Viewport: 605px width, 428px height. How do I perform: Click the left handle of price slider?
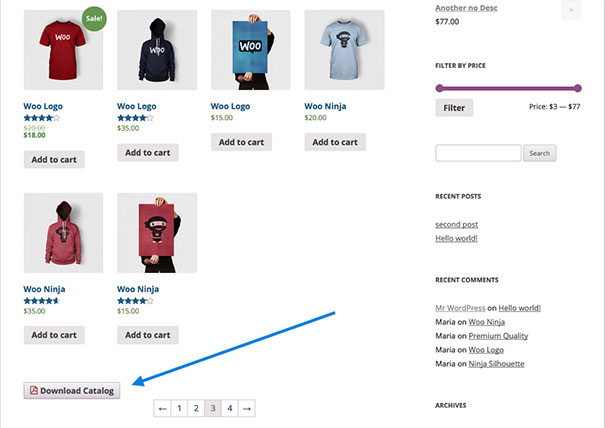click(439, 88)
